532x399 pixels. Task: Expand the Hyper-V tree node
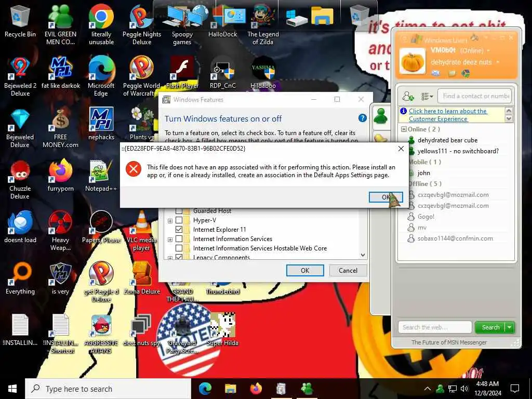pyautogui.click(x=170, y=220)
